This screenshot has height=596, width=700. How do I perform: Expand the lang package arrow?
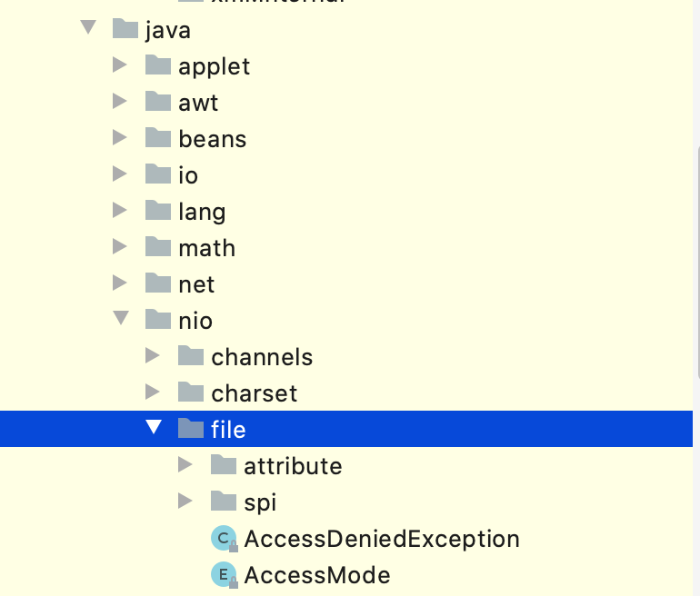(x=120, y=211)
